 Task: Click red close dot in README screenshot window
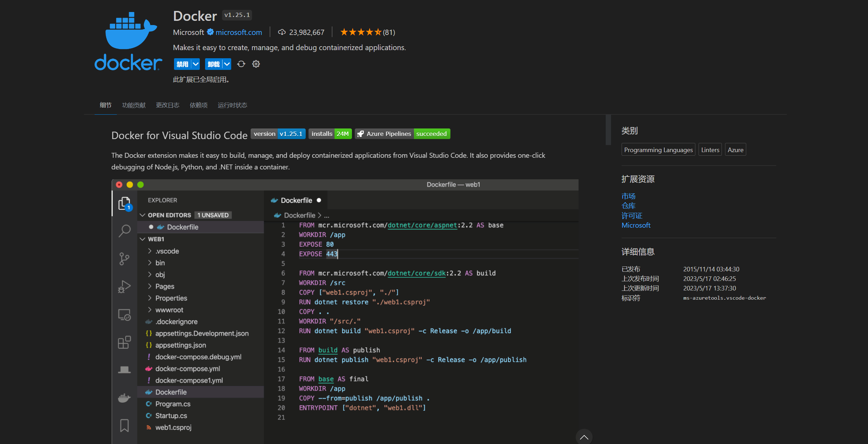tap(119, 185)
